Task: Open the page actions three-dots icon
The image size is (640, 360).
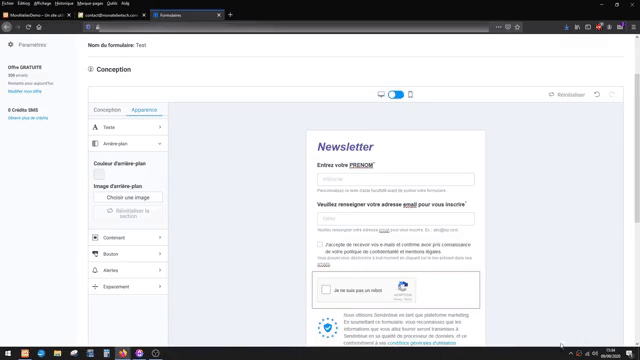Action: pyautogui.click(x=498, y=27)
